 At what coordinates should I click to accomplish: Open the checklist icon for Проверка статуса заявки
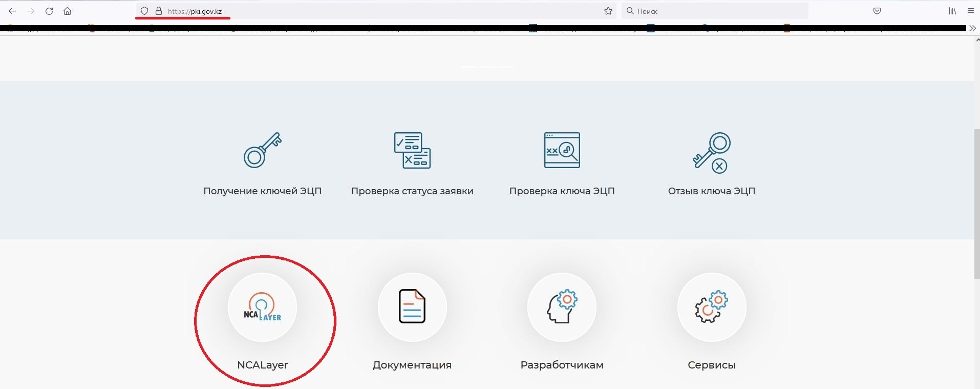click(x=412, y=150)
